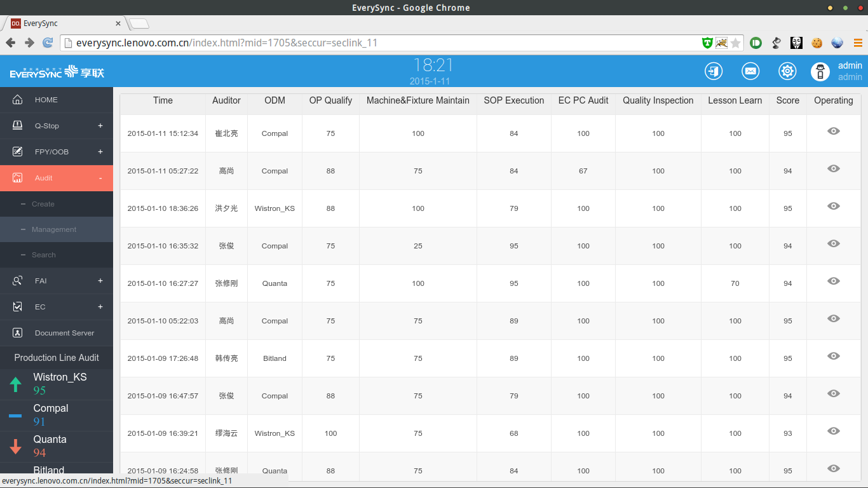Click the Score column header
Image resolution: width=868 pixels, height=488 pixels.
click(788, 100)
